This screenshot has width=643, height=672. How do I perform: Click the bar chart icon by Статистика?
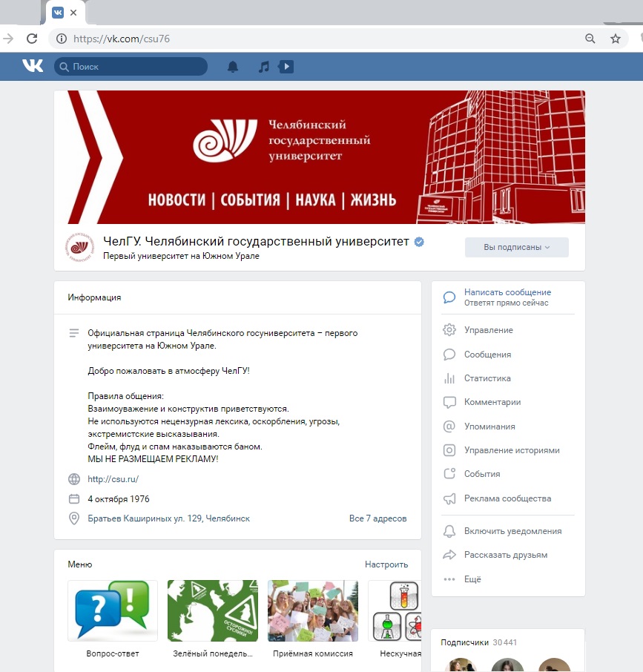coord(449,378)
